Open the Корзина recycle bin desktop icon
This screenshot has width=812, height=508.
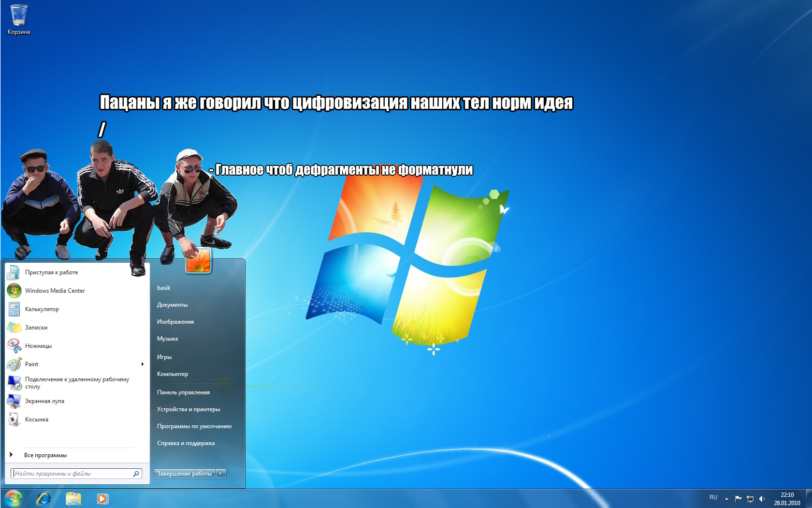click(x=19, y=19)
